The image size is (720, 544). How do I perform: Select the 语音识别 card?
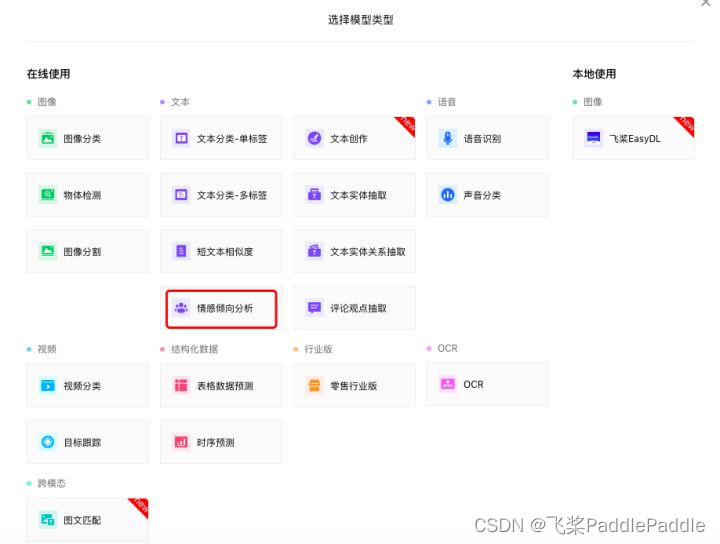coord(488,138)
